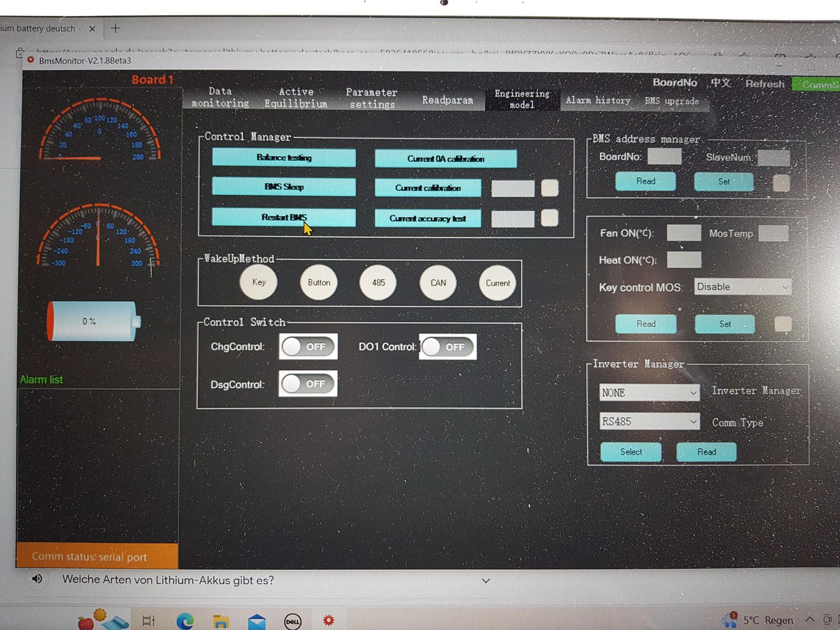Screen dimensions: 840x630
Task: Click the speaker icon beside the question
Action: (x=37, y=579)
